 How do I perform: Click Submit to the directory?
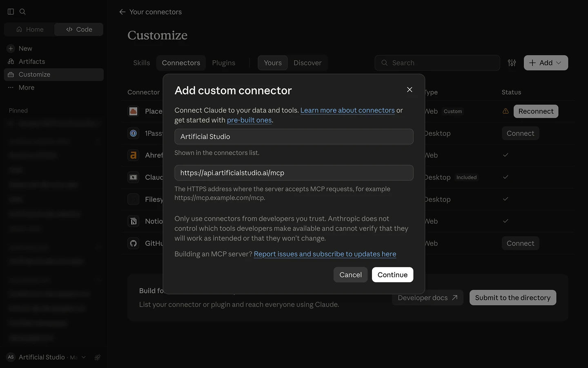pos(513,298)
